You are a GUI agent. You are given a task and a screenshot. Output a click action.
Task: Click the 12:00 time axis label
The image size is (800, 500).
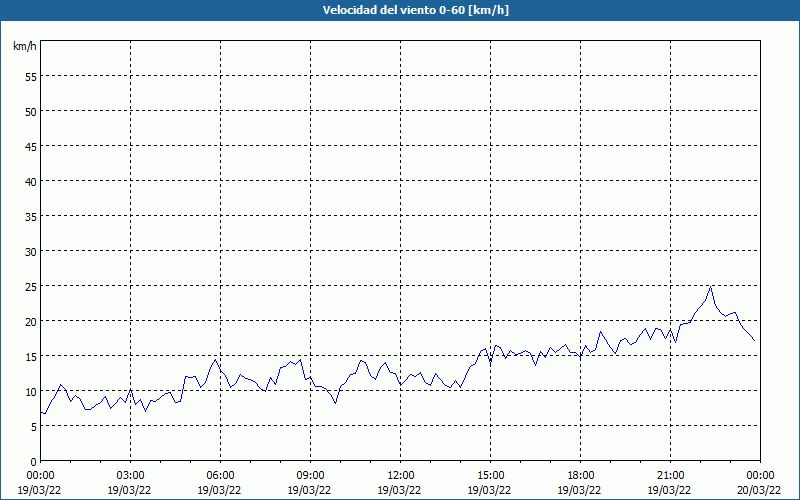[401, 476]
